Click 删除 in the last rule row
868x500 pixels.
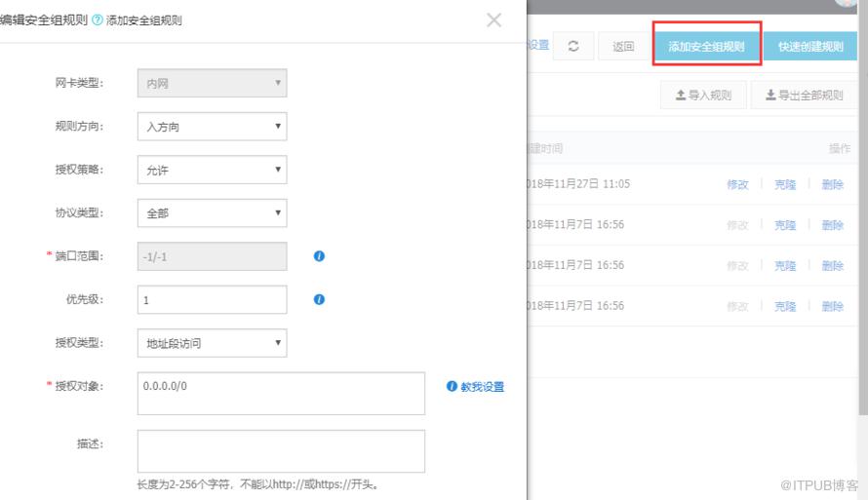[833, 306]
